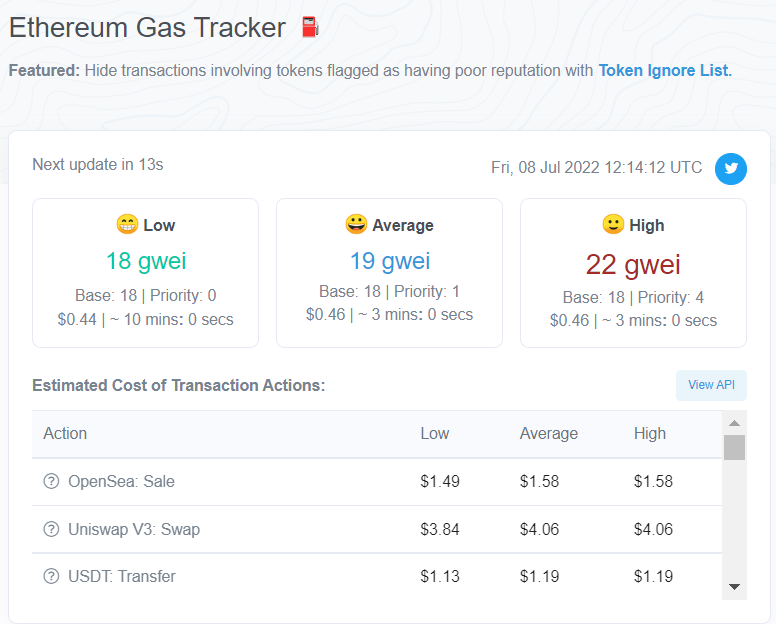
Task: Click the Twitter share icon
Action: (730, 169)
